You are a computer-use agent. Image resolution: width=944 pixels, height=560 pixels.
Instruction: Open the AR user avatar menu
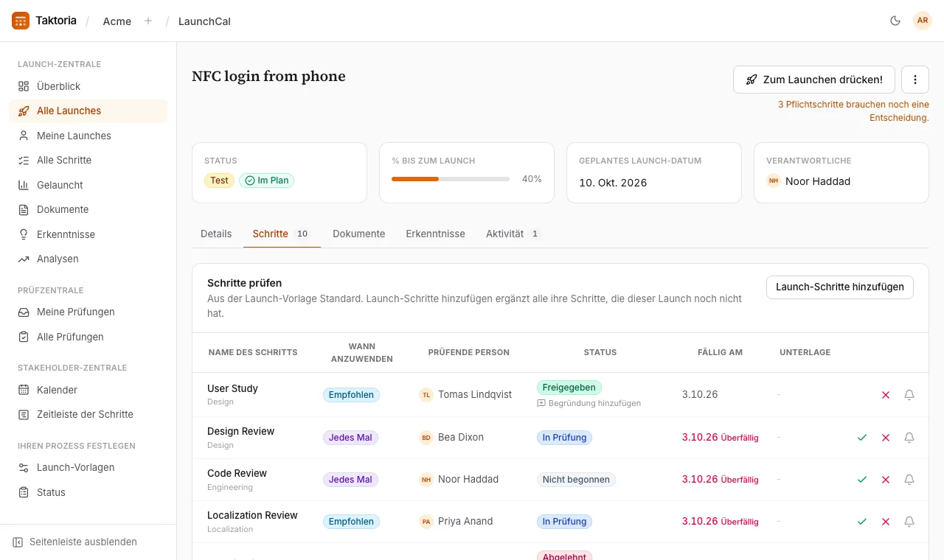(x=923, y=21)
